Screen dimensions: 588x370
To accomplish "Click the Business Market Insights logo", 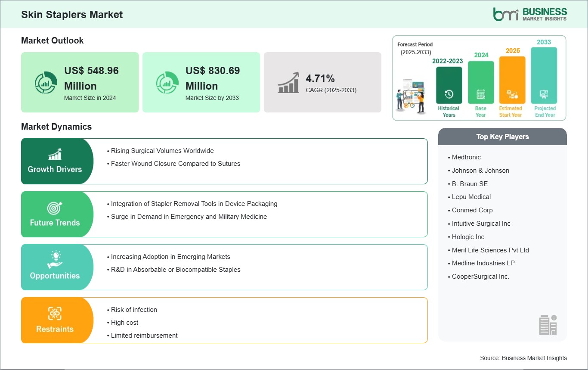I will 530,14.
